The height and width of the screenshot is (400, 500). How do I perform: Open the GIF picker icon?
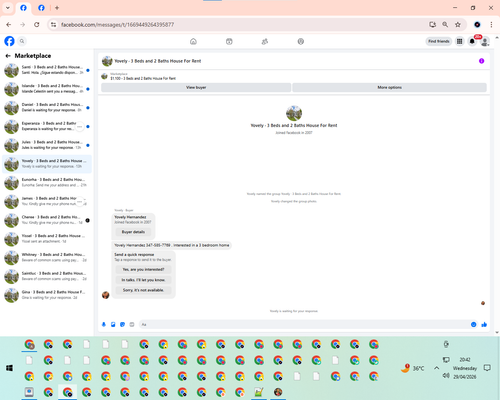(132, 325)
